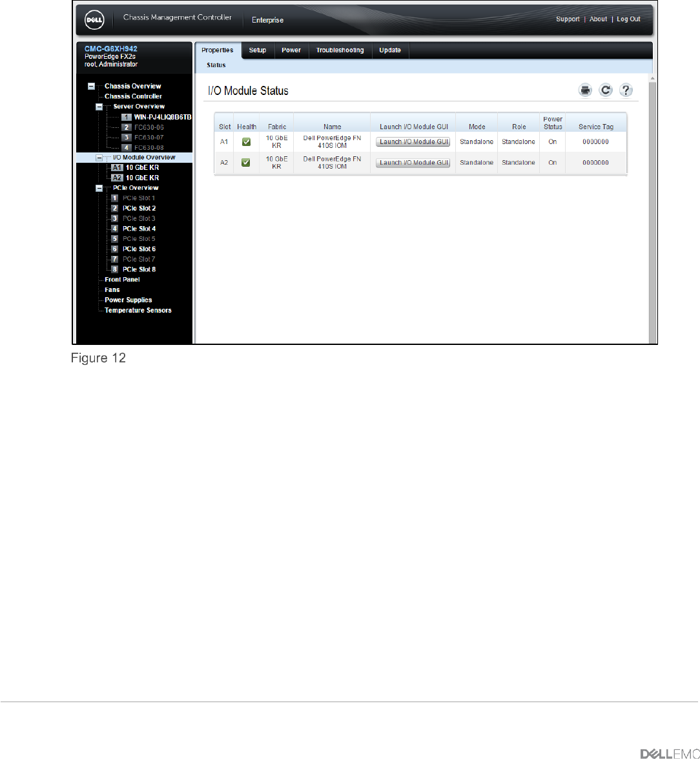Select PCIe Slot 3
Viewport: 700px width, 759px height.
pos(139,218)
